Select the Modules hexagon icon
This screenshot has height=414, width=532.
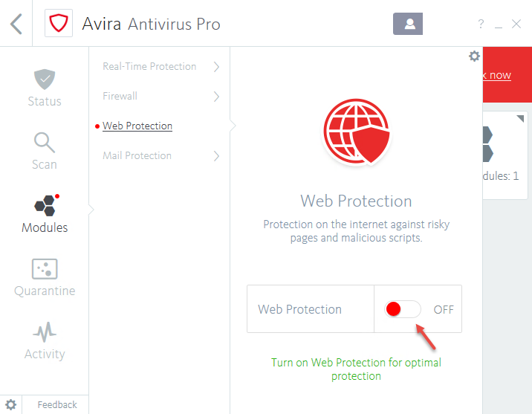[x=45, y=207]
